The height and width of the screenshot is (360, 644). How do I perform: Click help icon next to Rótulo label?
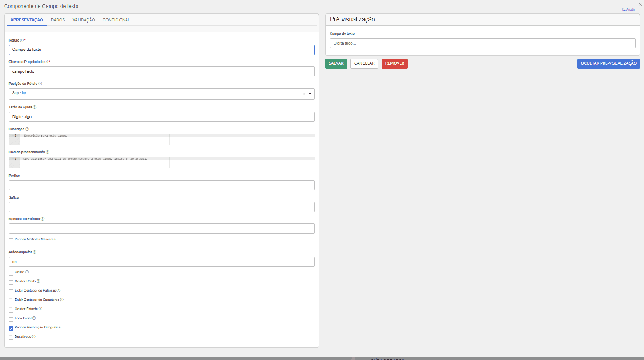(22, 40)
